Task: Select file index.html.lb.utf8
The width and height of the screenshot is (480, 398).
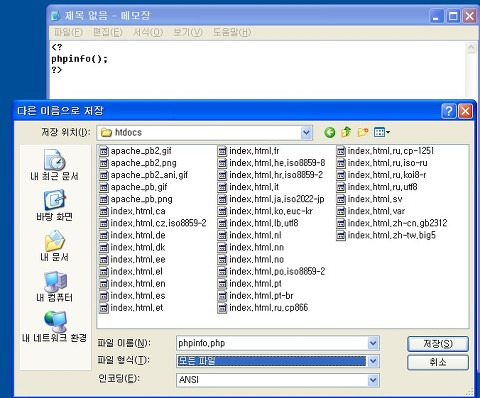Action: click(258, 223)
